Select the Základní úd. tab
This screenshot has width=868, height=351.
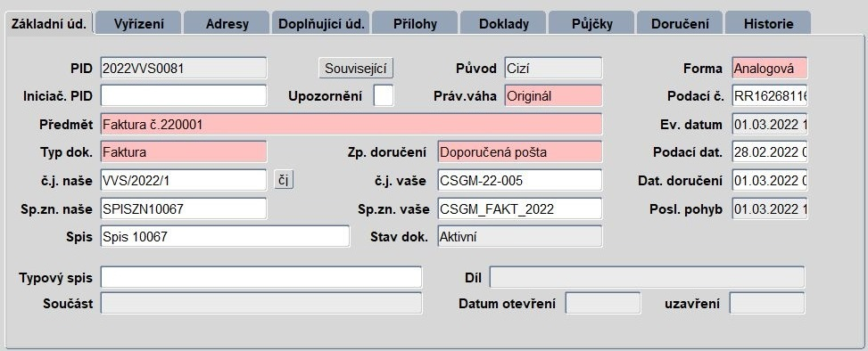pyautogui.click(x=49, y=23)
